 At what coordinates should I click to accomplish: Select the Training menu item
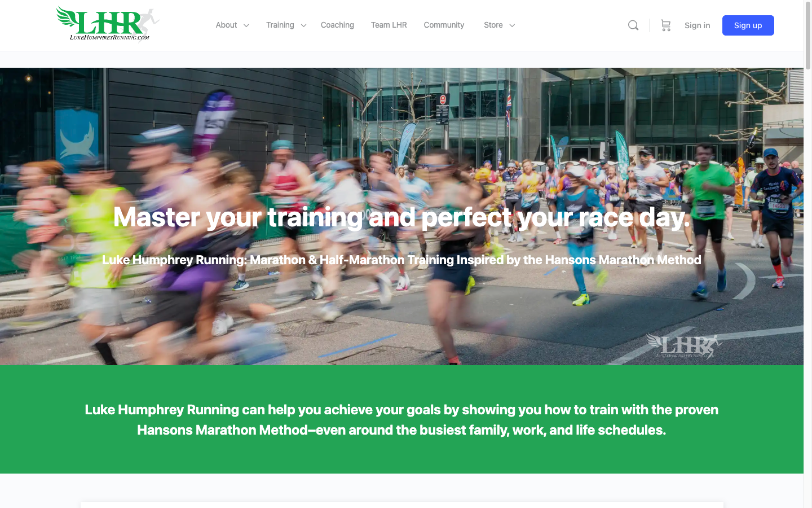click(280, 25)
